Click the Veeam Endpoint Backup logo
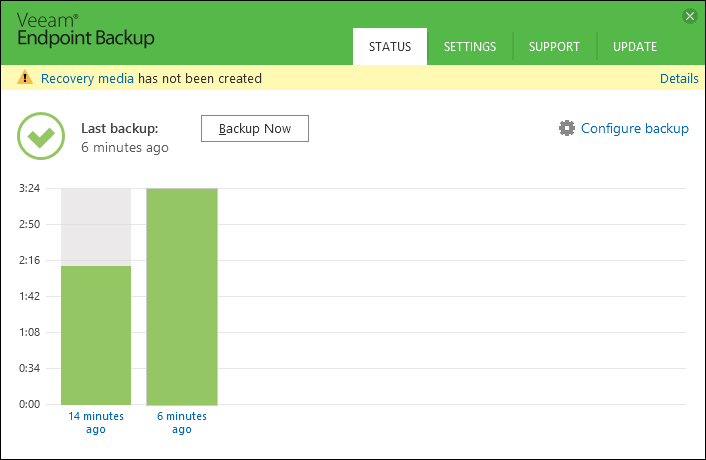 coord(86,29)
